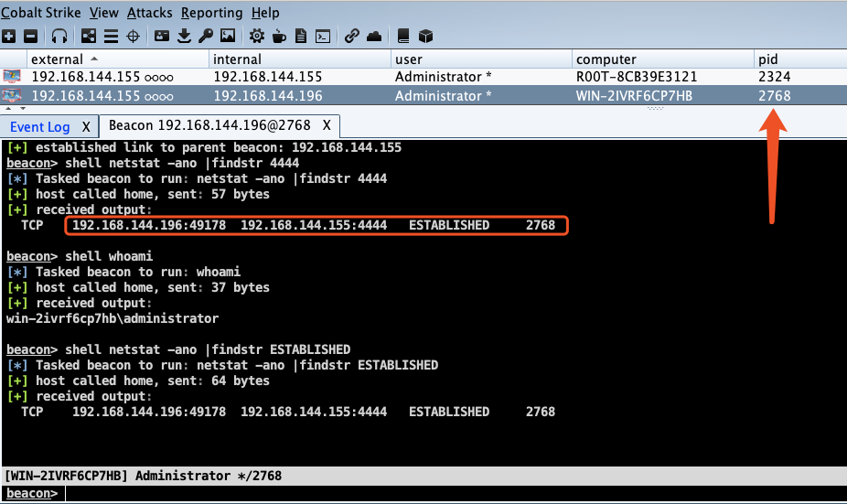Click the cloud Manage Web Server icon
The image size is (847, 504).
[x=374, y=37]
